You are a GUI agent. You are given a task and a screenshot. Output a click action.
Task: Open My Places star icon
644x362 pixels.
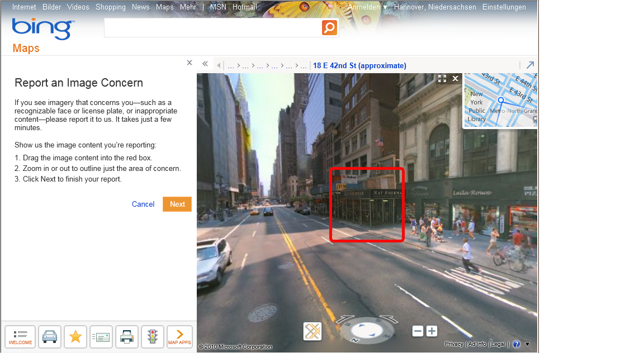point(75,337)
